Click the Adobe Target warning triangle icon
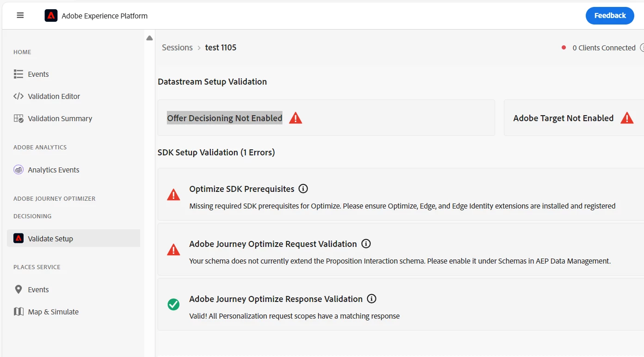Viewport: 644px width, 357px height. tap(627, 118)
